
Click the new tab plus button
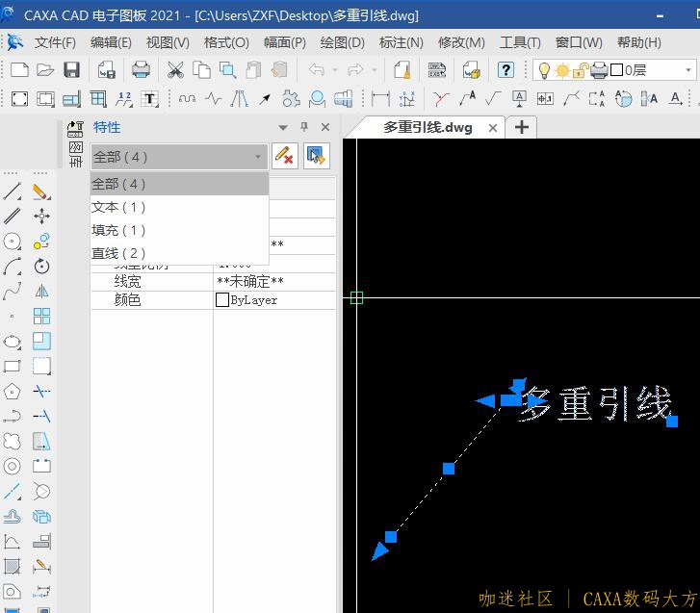point(522,127)
